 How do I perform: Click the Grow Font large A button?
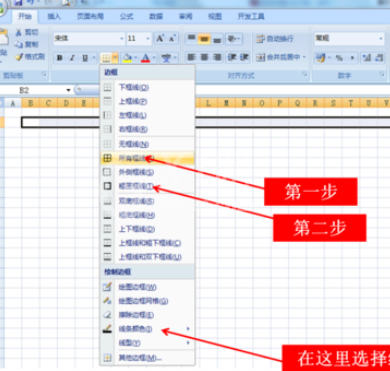[x=160, y=39]
